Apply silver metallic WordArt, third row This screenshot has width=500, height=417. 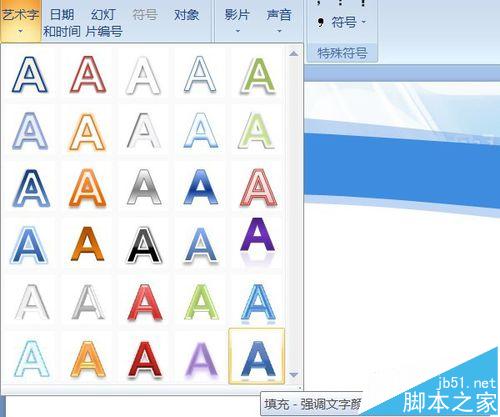pyautogui.click(x=144, y=188)
